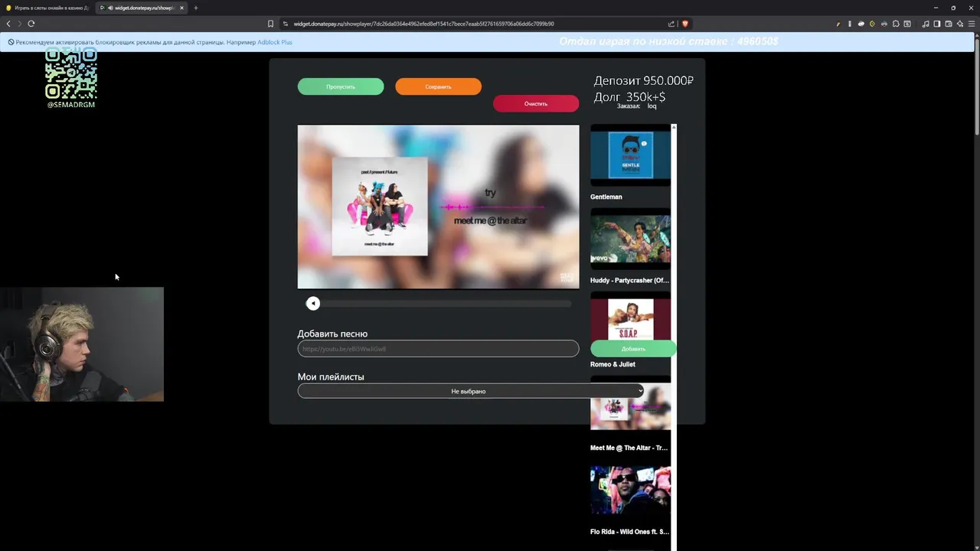This screenshot has height=551, width=980.
Task: Open the Adblock Plus link
Action: (x=275, y=42)
